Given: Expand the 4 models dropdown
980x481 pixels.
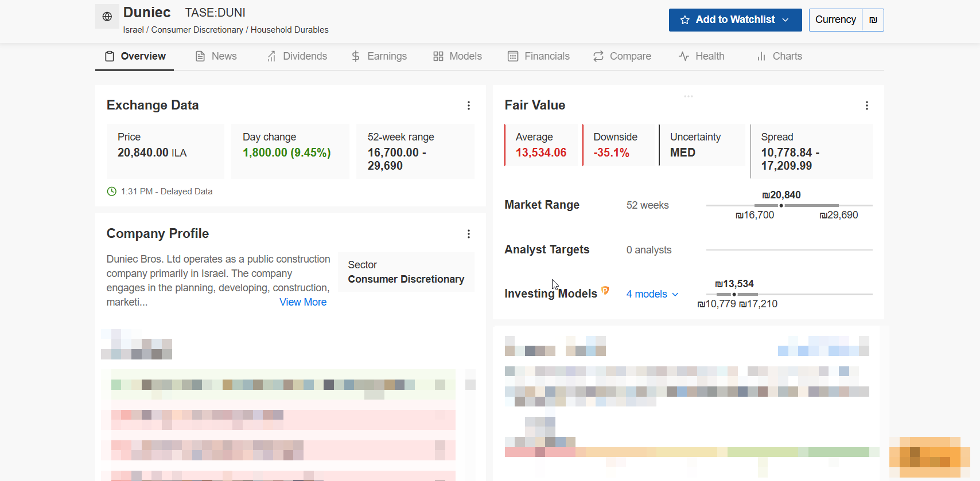Looking at the screenshot, I should 652,294.
